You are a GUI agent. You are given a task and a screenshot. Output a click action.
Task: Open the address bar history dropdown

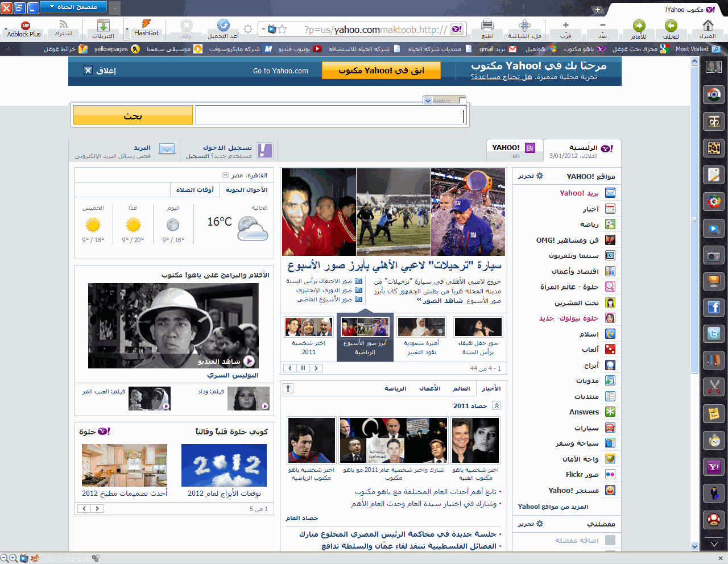(263, 30)
